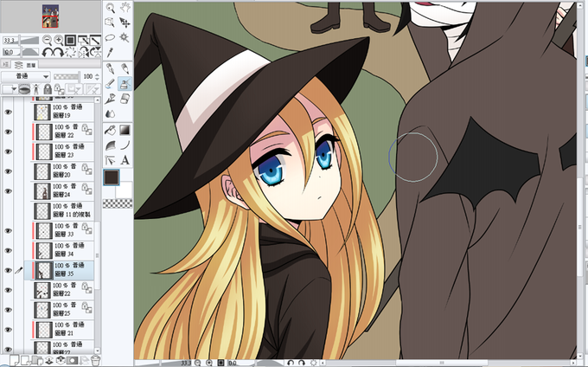Click the transparent checkered color swatch

(x=118, y=203)
